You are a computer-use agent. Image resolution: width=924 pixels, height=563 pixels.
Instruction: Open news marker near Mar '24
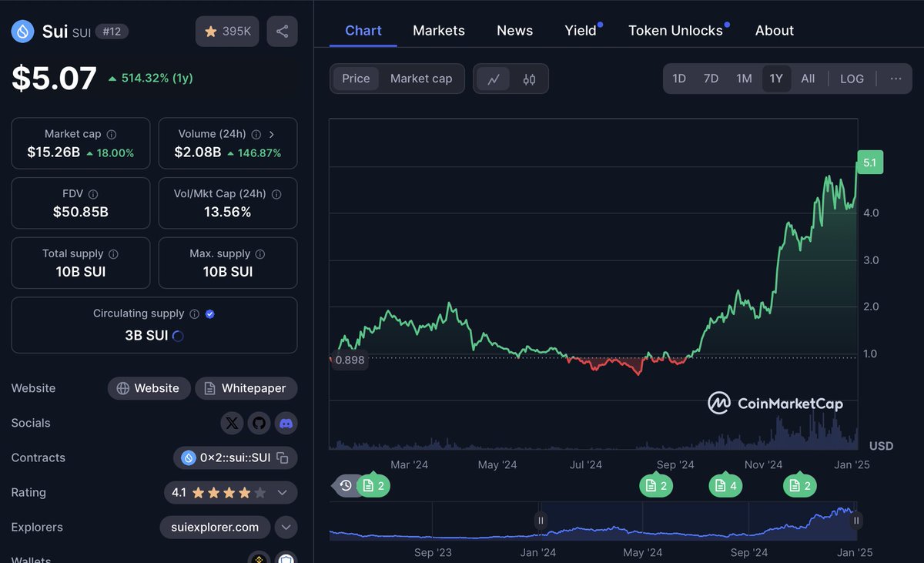[x=373, y=485]
